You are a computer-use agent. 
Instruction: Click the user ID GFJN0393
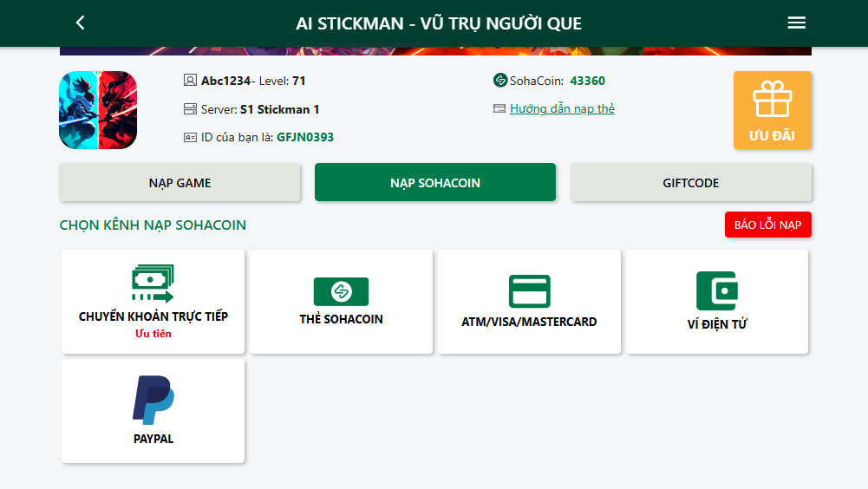click(x=305, y=137)
